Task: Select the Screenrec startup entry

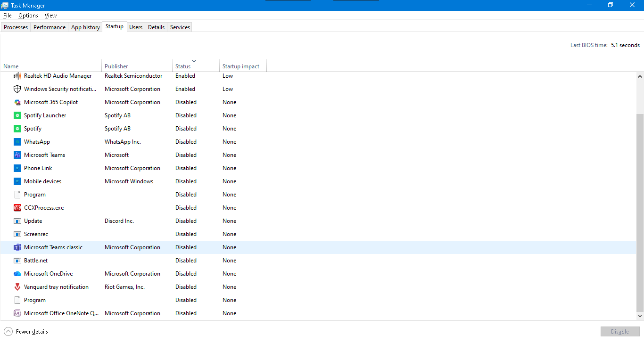Action: [36, 234]
